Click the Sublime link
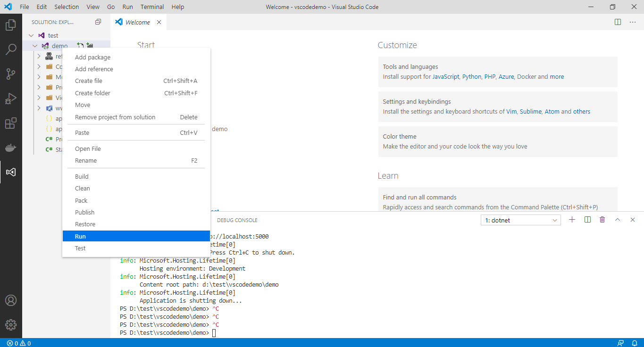 tap(531, 111)
